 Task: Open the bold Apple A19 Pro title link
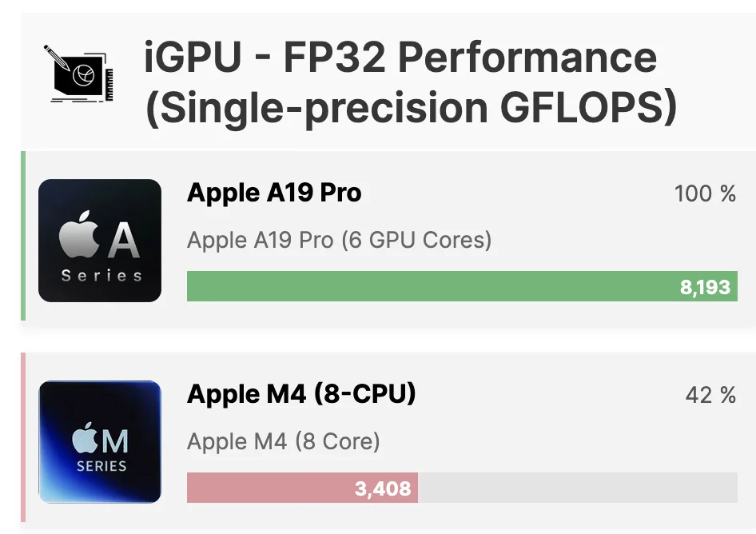click(274, 193)
